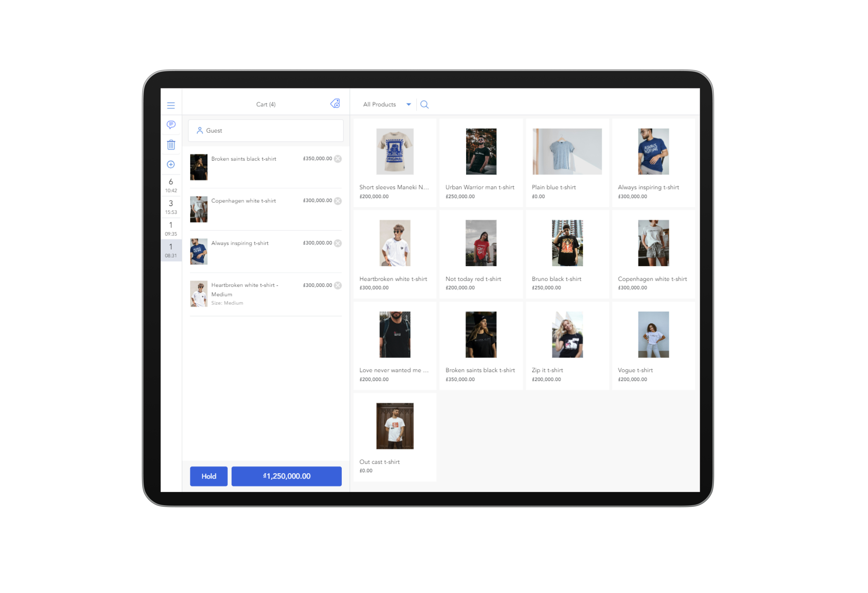Remove Broken saints black t-shirt from cart

point(339,159)
